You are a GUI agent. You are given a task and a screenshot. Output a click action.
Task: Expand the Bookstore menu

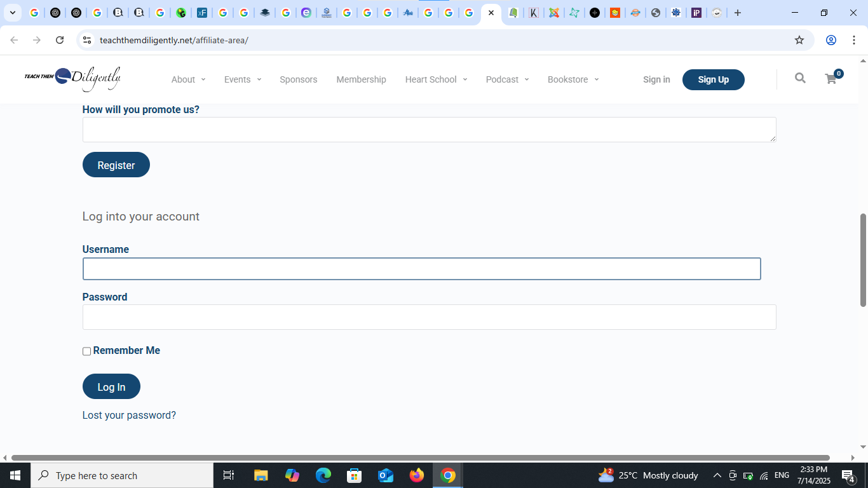click(573, 79)
